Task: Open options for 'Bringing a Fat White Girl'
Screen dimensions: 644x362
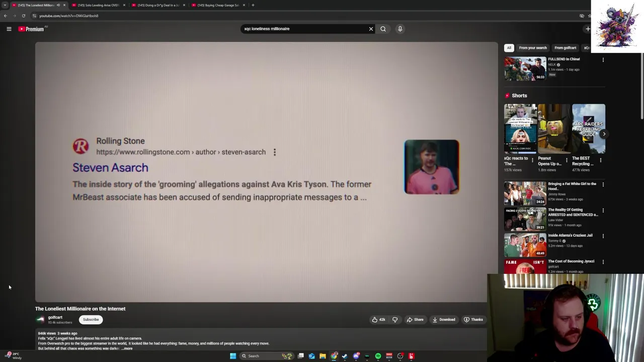Action: 603,185
